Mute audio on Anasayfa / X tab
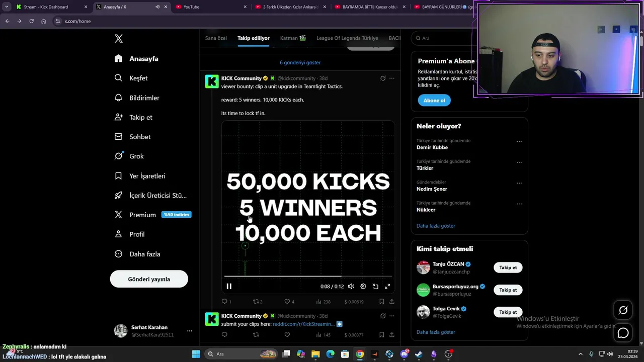 click(157, 7)
